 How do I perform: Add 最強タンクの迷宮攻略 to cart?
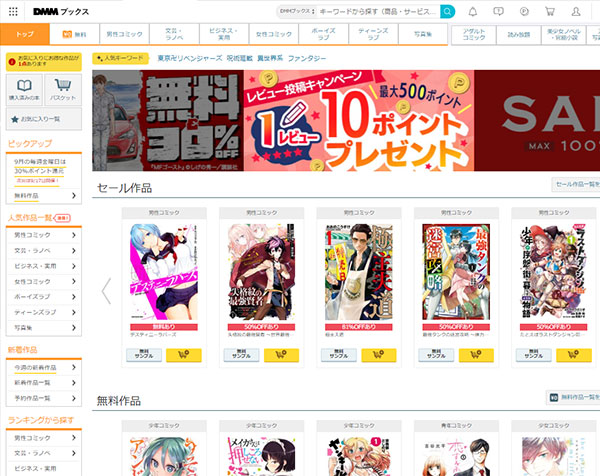[x=476, y=355]
